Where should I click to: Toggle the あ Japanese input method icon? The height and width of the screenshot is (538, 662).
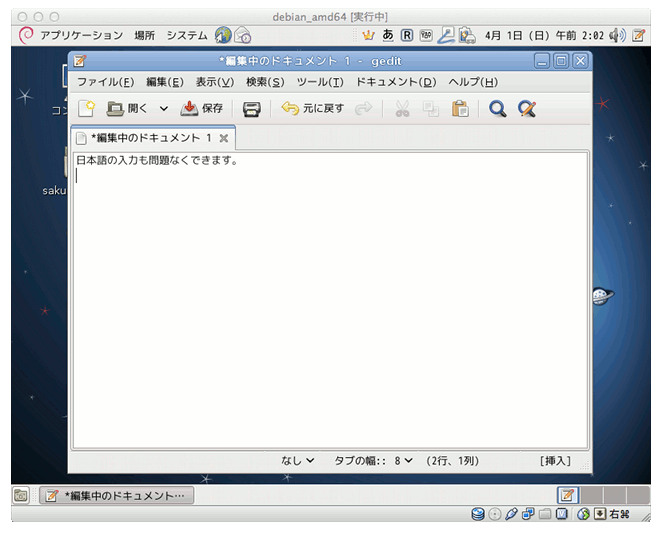click(388, 35)
